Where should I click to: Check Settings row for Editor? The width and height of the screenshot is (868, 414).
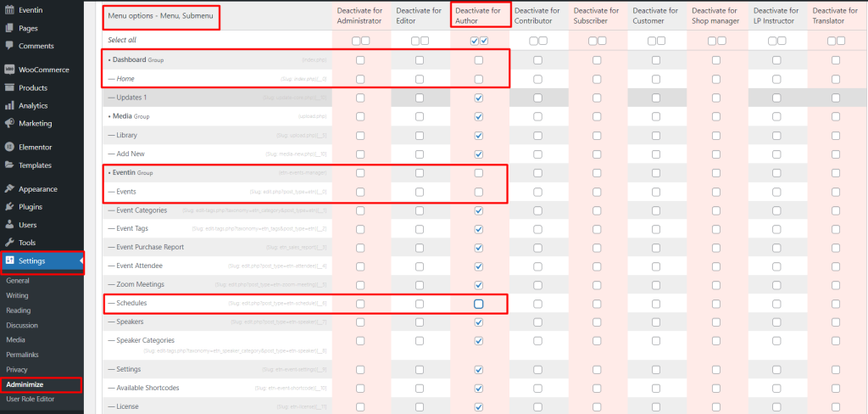tap(420, 370)
